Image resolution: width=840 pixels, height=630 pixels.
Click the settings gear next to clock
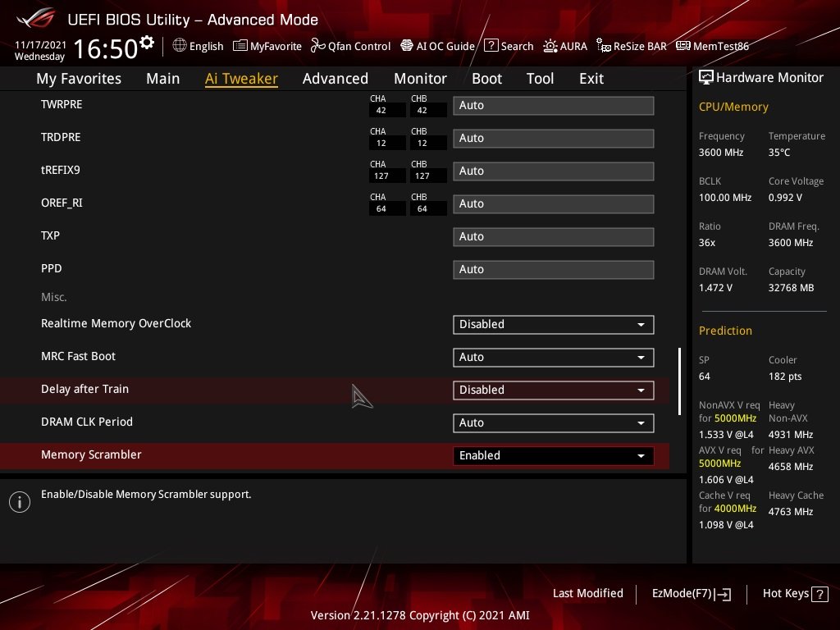coord(147,43)
